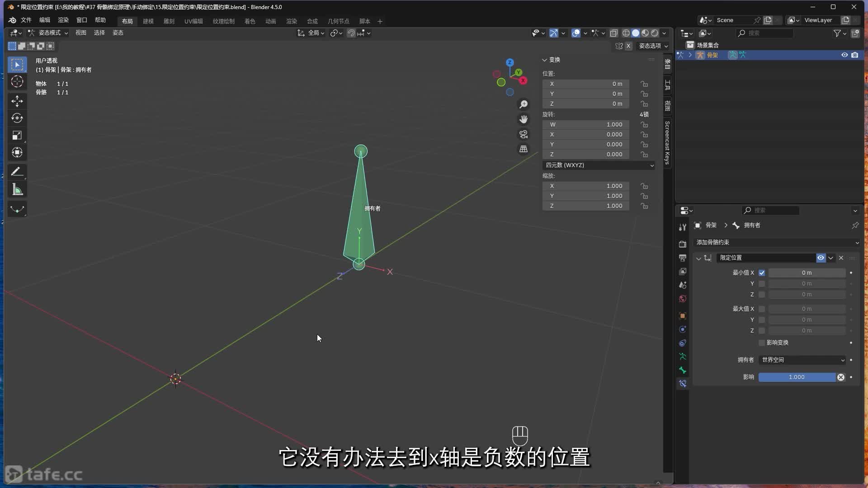Image resolution: width=868 pixels, height=488 pixels.
Task: Switch to wireframe viewport shading
Action: pyautogui.click(x=626, y=33)
